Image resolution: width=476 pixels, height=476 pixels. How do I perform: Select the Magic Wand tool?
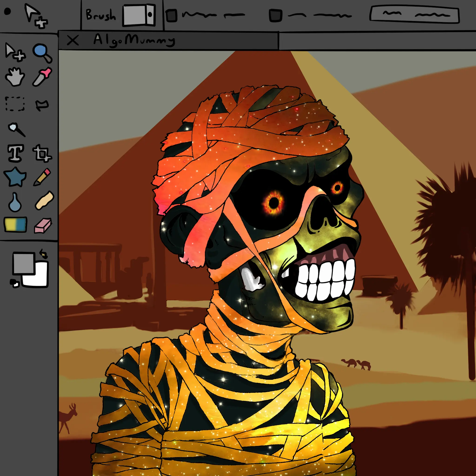(x=16, y=129)
